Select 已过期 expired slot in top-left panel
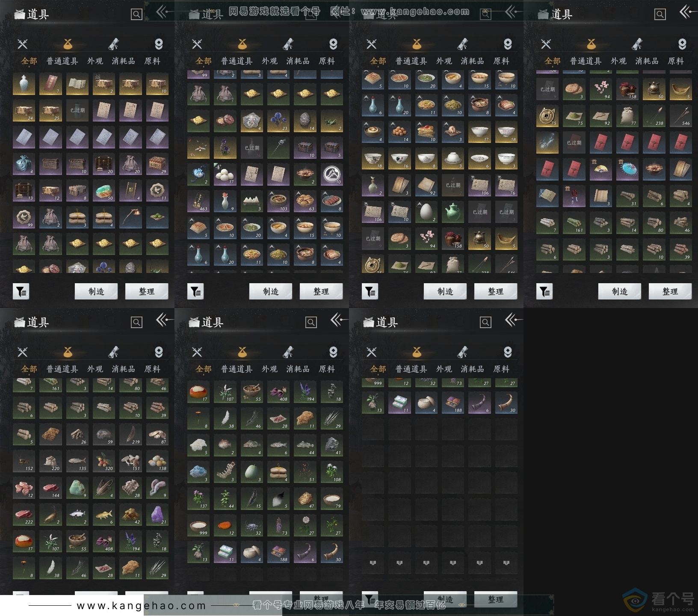The image size is (698, 616). tap(77, 110)
